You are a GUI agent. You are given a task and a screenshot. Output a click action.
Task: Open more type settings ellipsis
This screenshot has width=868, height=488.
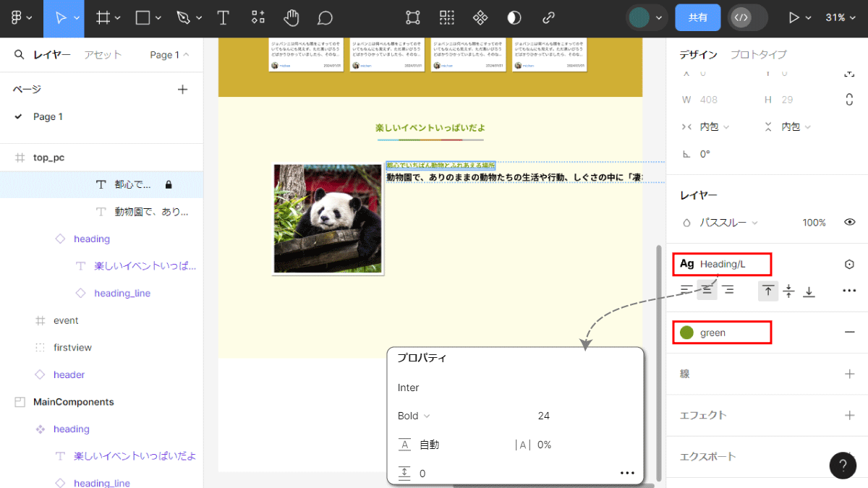[849, 291]
